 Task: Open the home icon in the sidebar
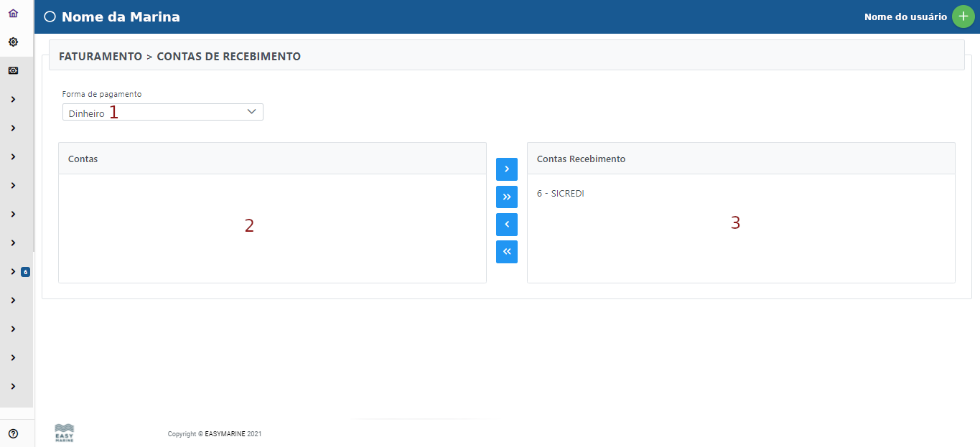tap(13, 14)
